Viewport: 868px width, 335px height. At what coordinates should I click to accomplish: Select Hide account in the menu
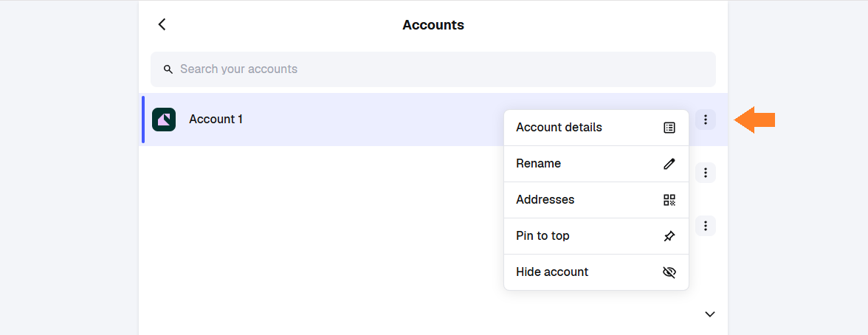(x=552, y=272)
